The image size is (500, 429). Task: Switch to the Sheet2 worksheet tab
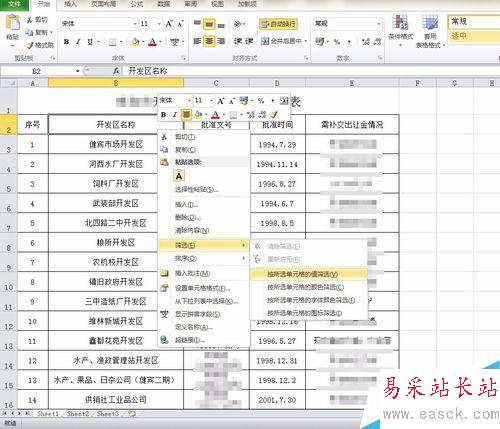point(78,414)
